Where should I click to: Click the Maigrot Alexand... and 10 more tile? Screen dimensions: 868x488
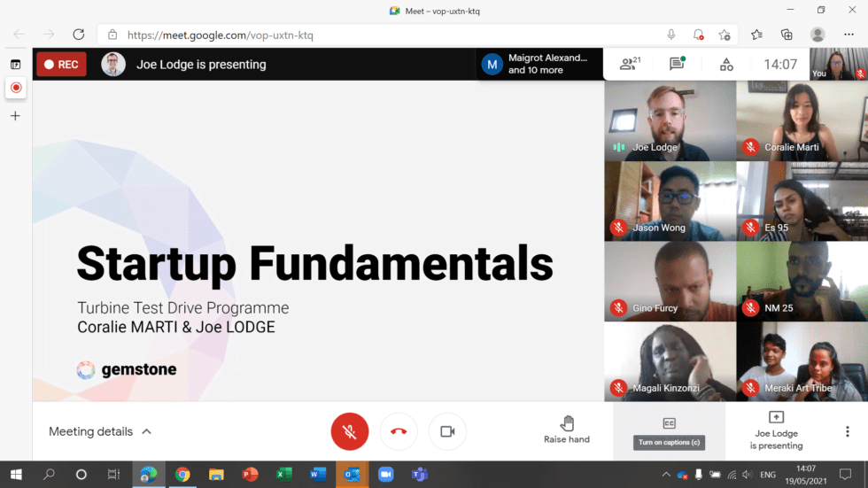539,64
